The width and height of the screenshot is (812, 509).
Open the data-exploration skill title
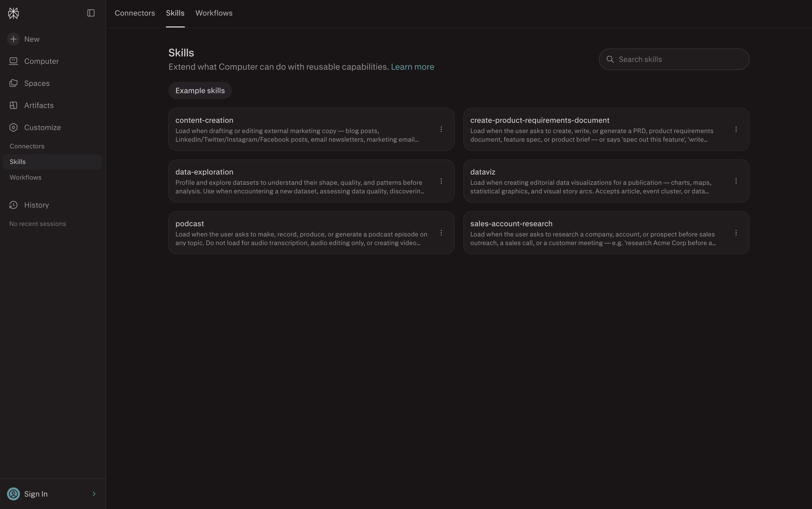(204, 172)
